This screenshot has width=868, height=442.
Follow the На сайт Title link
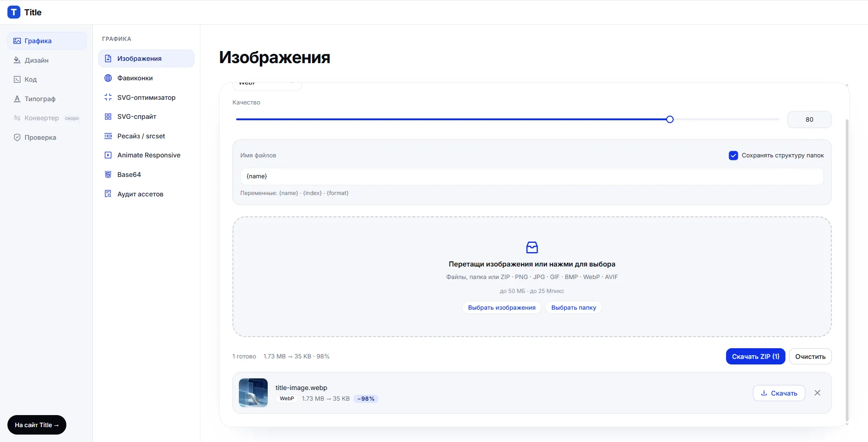pos(37,425)
